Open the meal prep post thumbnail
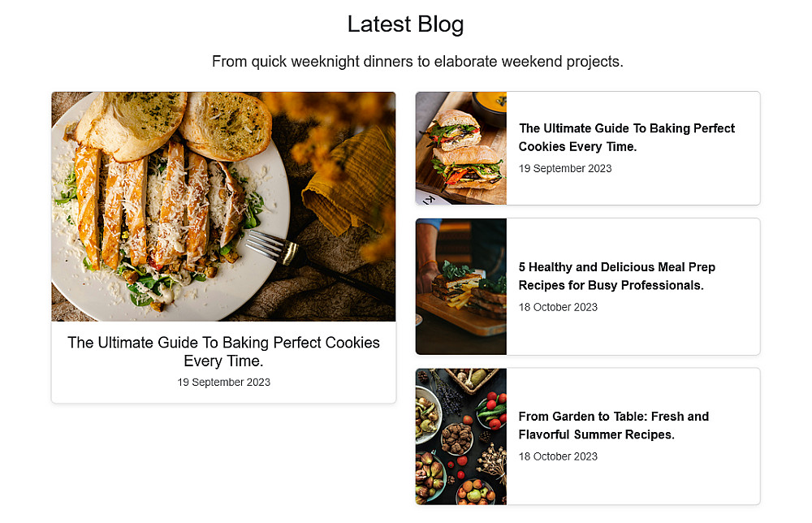This screenshot has width=812, height=523. 460,287
